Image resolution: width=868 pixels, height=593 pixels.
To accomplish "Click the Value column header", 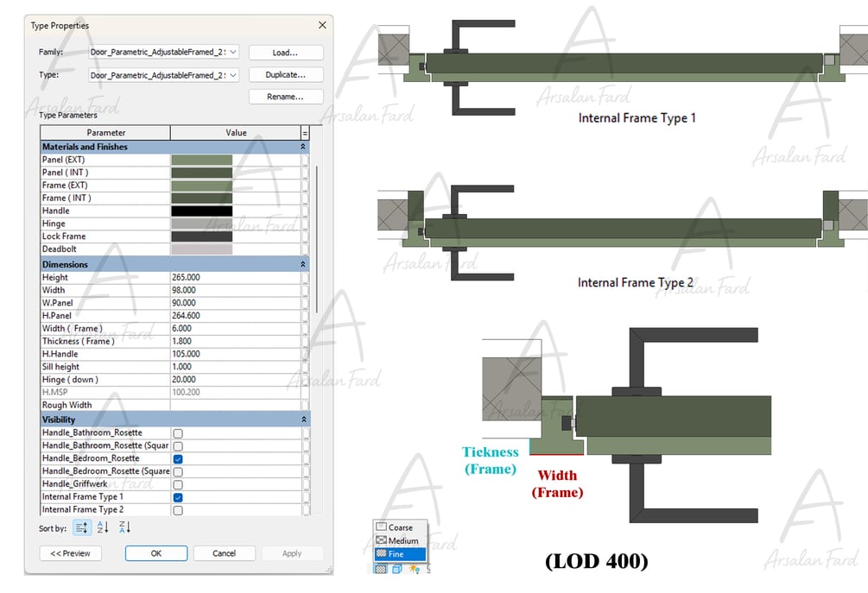I will pos(236,133).
